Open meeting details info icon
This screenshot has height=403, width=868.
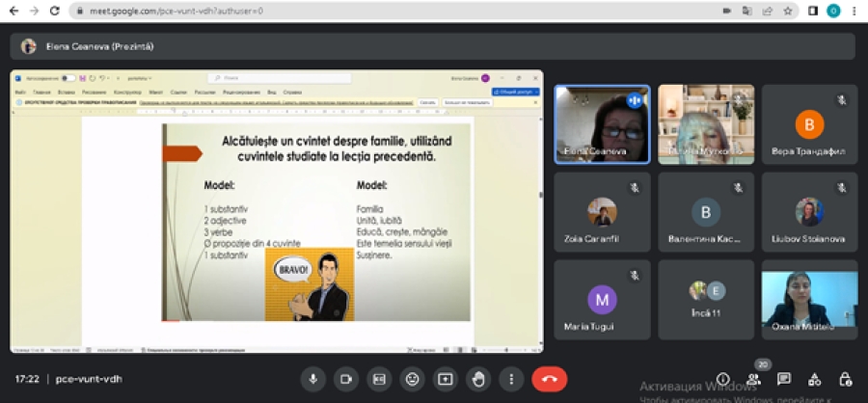tap(723, 379)
